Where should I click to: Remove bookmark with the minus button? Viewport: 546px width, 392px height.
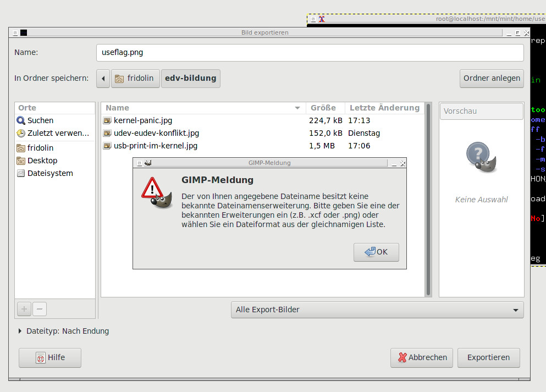click(x=40, y=309)
